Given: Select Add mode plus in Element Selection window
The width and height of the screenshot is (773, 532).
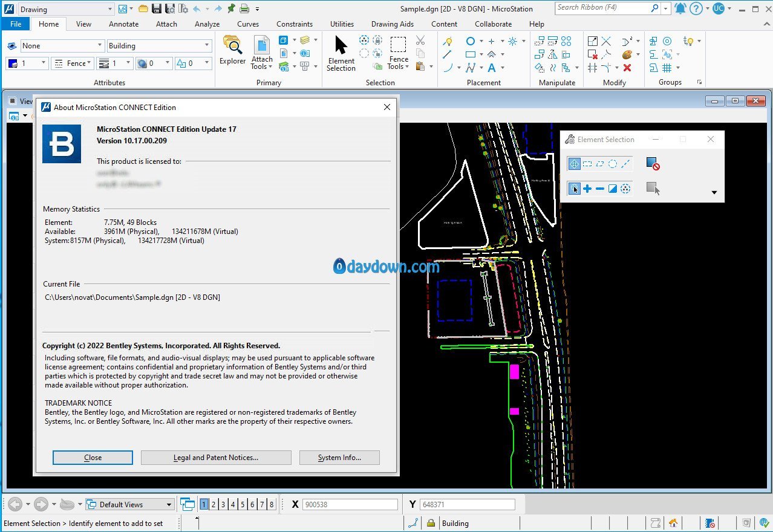Looking at the screenshot, I should coord(587,189).
